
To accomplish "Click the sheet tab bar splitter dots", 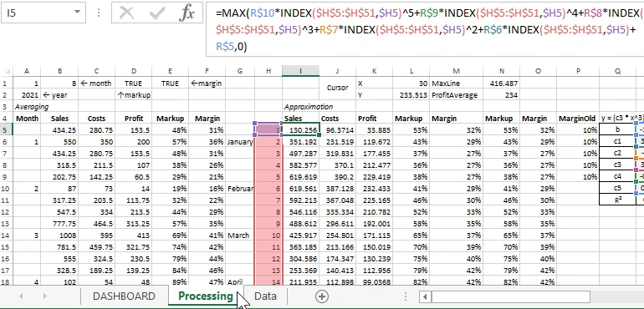I will tap(406, 296).
